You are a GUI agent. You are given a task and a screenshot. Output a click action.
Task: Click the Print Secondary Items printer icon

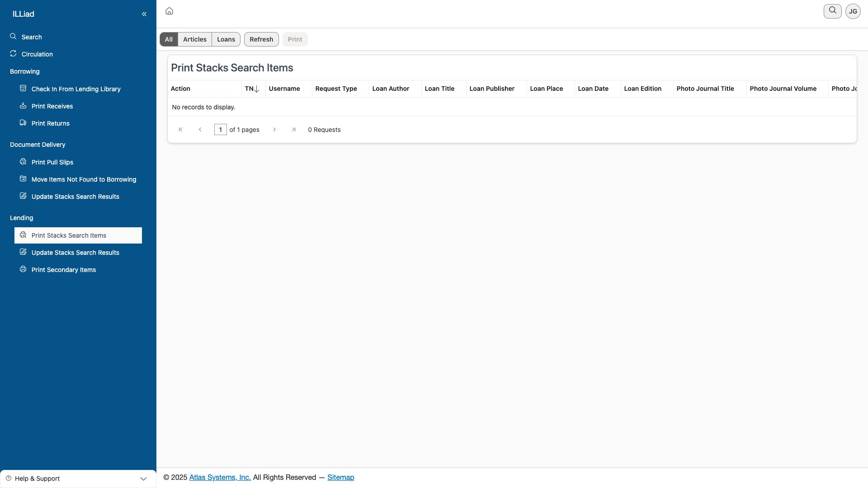tap(23, 269)
